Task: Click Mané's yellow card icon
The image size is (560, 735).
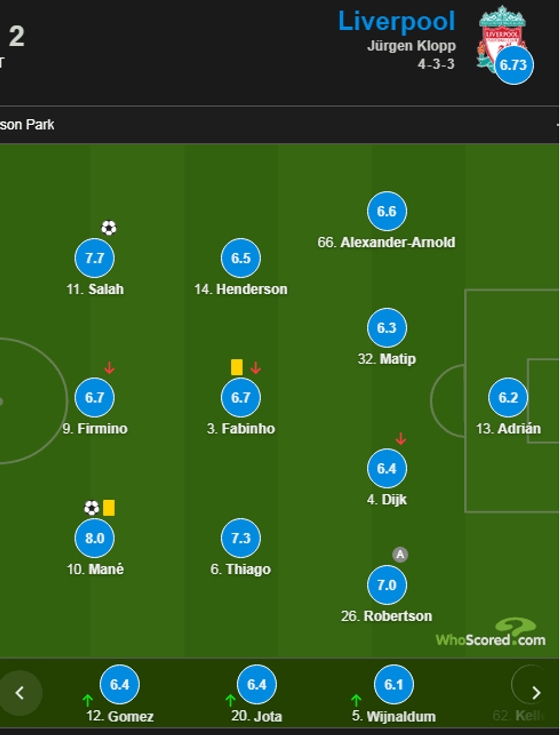Action: pyautogui.click(x=109, y=508)
